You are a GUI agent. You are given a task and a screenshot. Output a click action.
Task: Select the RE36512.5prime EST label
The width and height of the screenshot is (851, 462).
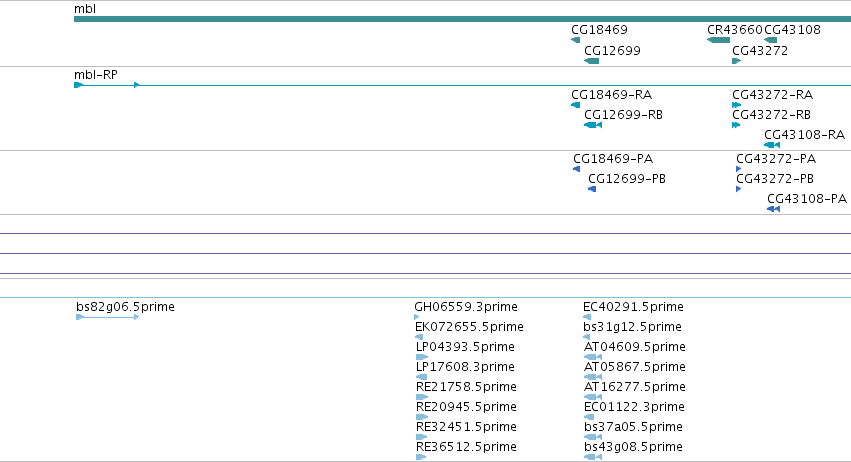pos(466,447)
